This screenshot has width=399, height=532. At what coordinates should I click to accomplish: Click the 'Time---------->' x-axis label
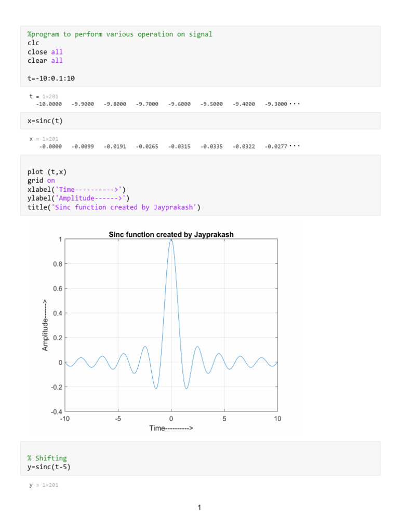coord(171,428)
